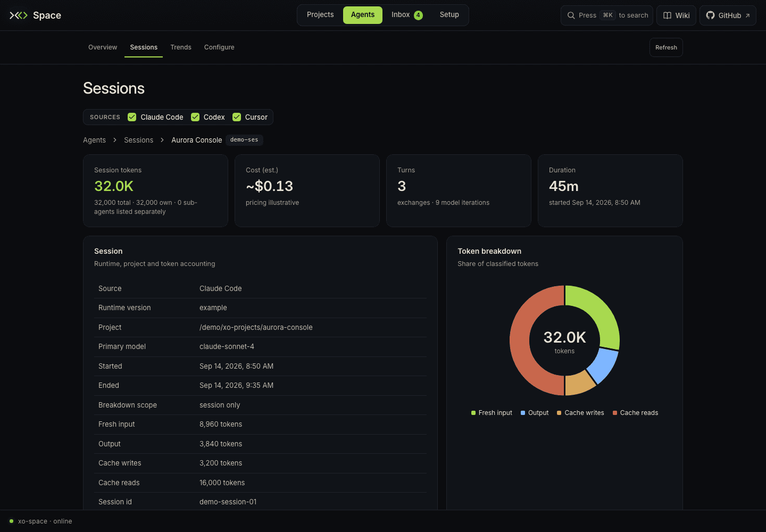
Task: Click the green online status dot
Action: pos(11,521)
